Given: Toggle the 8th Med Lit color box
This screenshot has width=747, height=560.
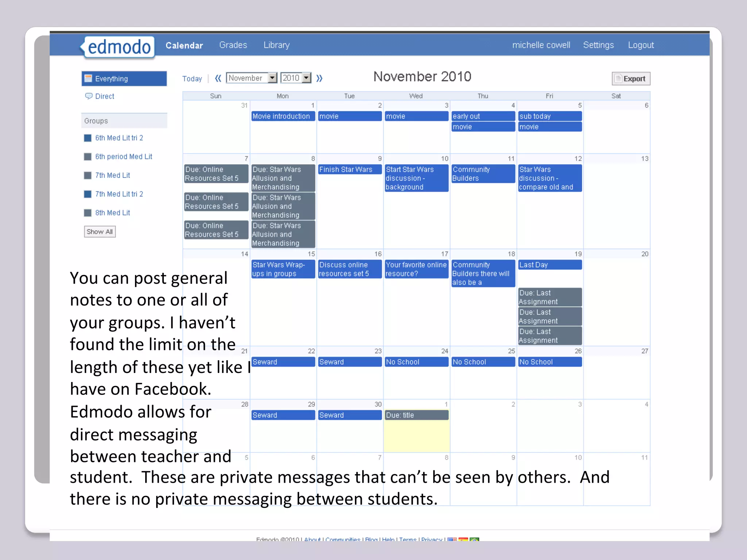Looking at the screenshot, I should point(88,213).
